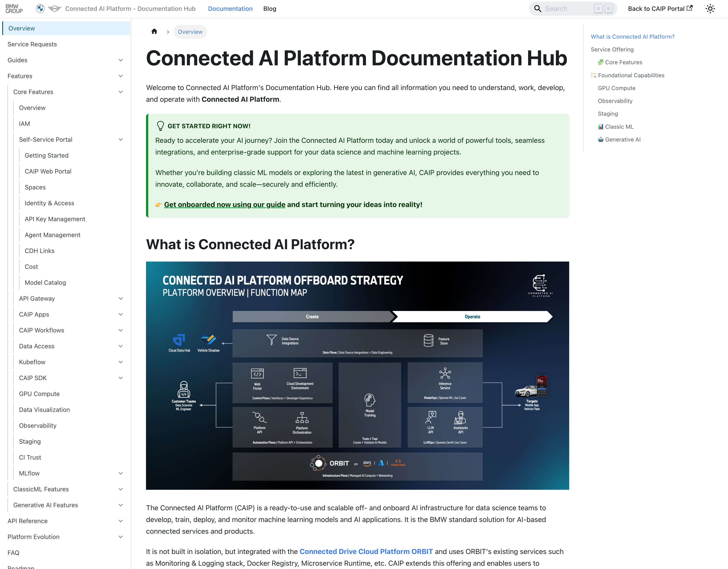
Task: Expand the Generative AI Features chevron
Action: pyautogui.click(x=121, y=505)
